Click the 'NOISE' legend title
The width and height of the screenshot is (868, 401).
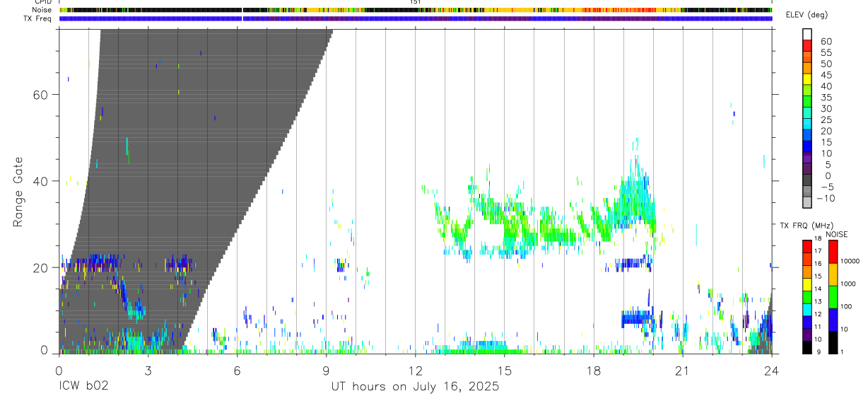tap(836, 235)
